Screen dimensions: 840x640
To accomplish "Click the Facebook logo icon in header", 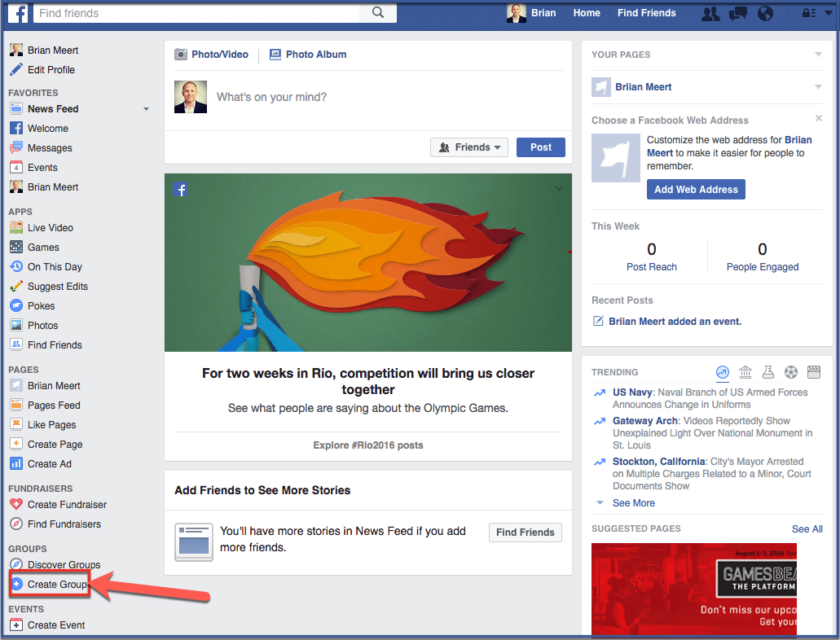I will tap(18, 13).
